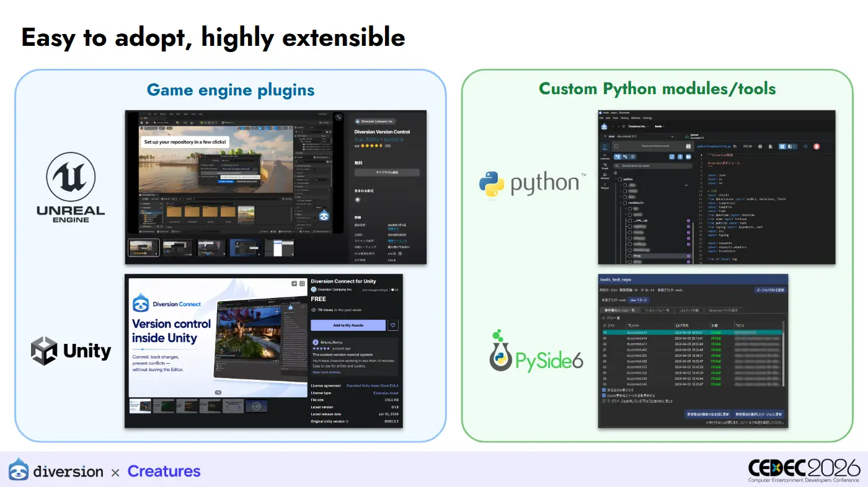Click the heart favorite button beside Add to My Assets
868x487 pixels.
393,325
